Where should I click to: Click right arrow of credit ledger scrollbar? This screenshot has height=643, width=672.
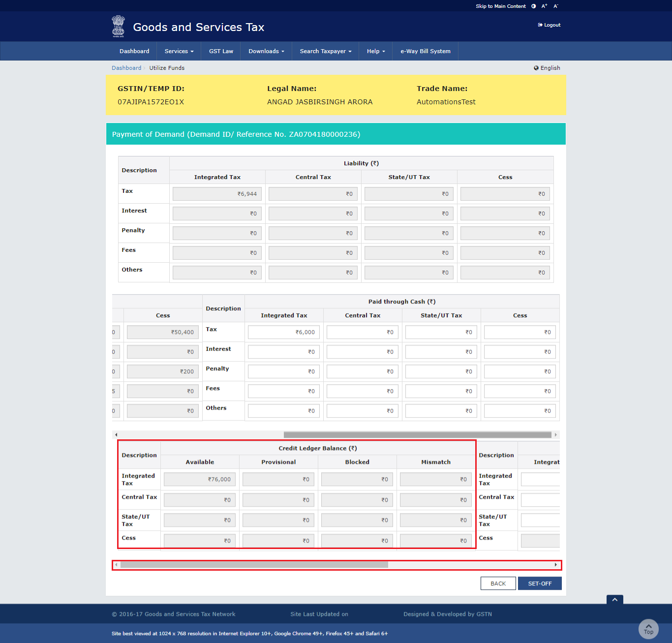click(556, 565)
